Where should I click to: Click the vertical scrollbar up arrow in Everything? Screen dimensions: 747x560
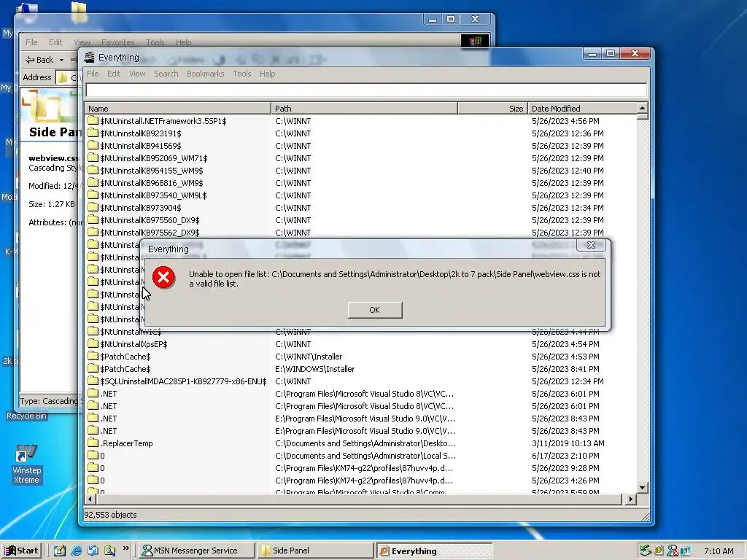click(642, 108)
